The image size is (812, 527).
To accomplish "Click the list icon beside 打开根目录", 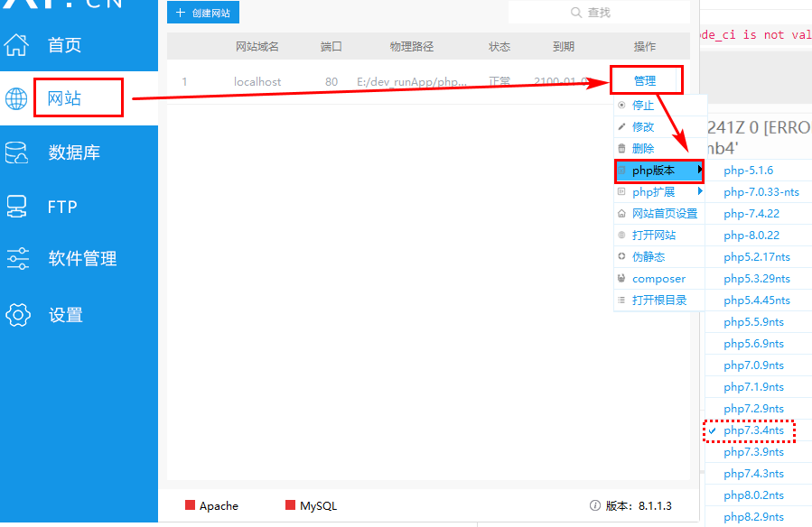I will (x=621, y=300).
